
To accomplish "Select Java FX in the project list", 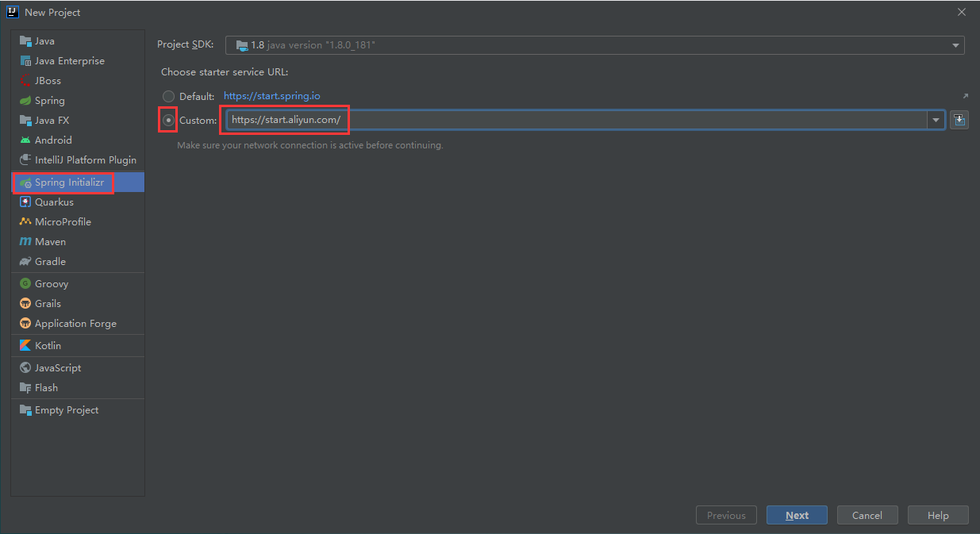I will pos(78,121).
